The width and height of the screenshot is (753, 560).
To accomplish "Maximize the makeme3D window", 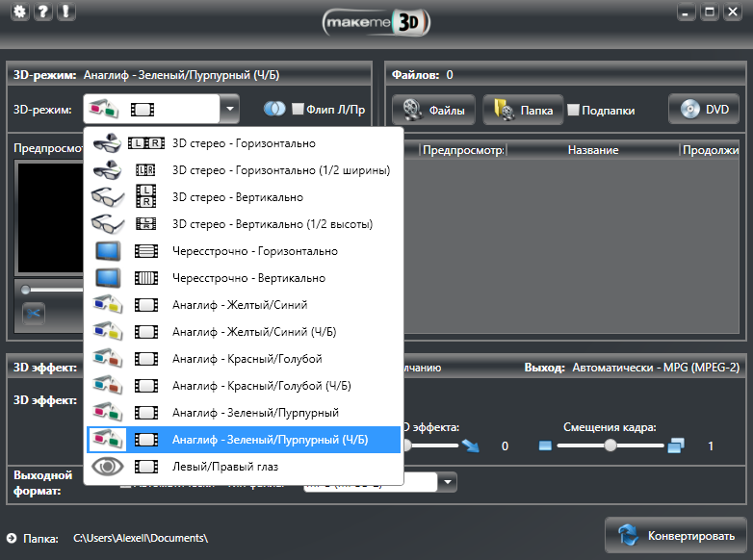I will (x=710, y=12).
